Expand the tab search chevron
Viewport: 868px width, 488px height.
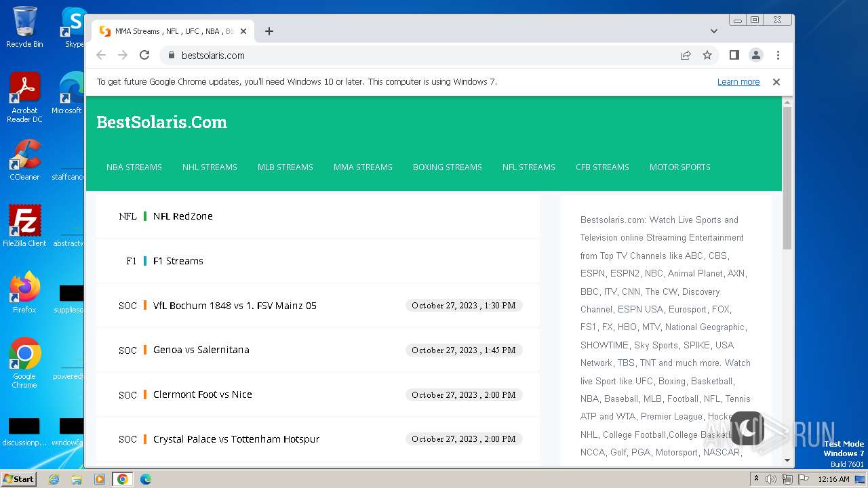point(714,31)
